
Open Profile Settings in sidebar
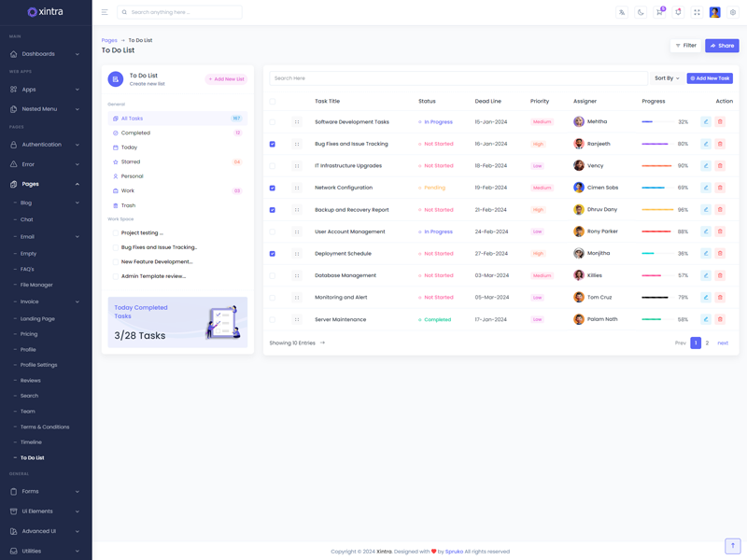click(x=38, y=365)
